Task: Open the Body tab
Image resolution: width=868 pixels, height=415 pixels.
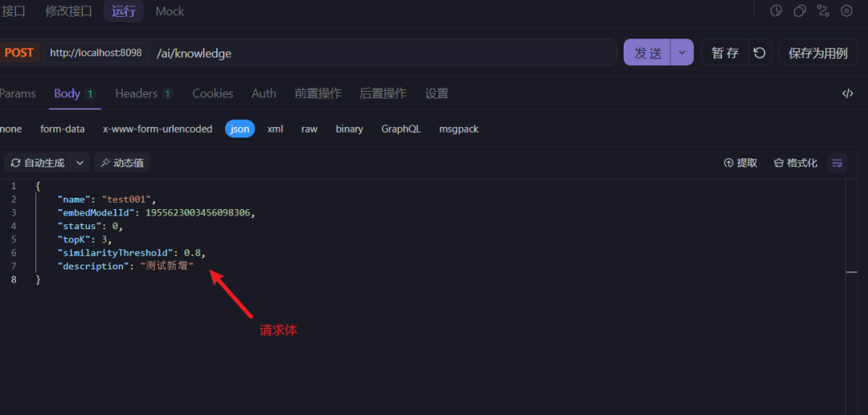Action: [76, 93]
